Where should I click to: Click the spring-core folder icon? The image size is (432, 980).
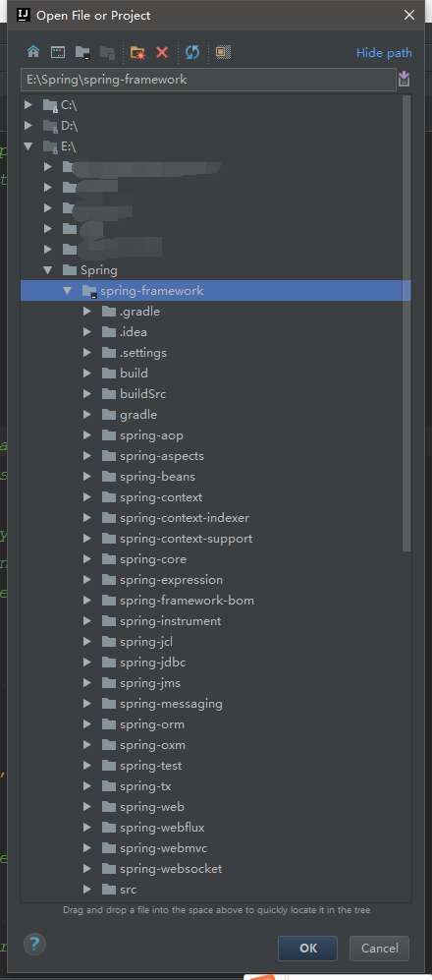click(109, 558)
